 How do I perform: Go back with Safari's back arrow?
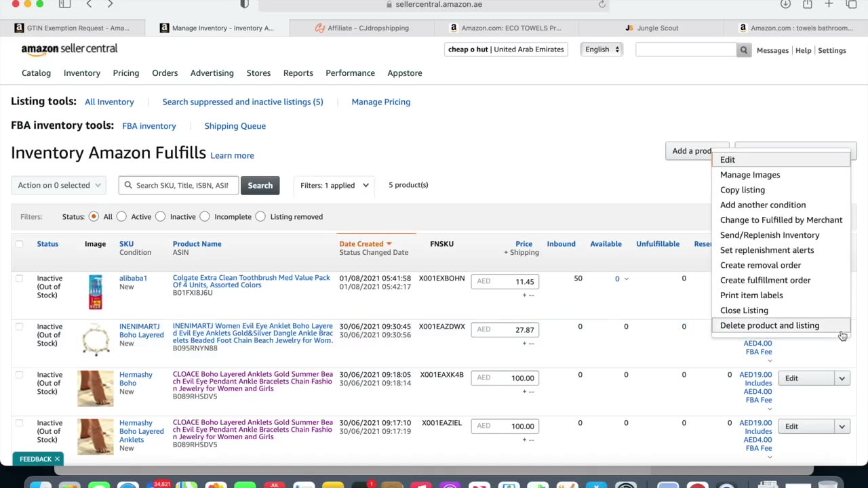pos(89,4)
